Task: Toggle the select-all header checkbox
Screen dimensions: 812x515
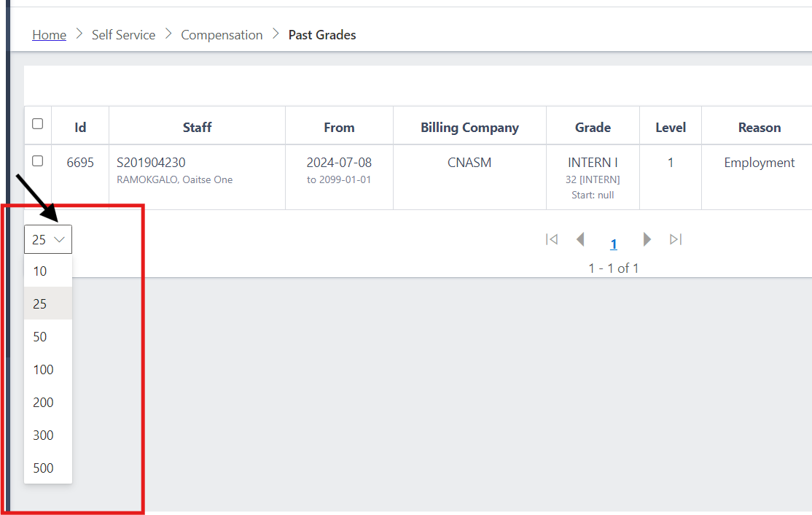Action: [x=38, y=124]
